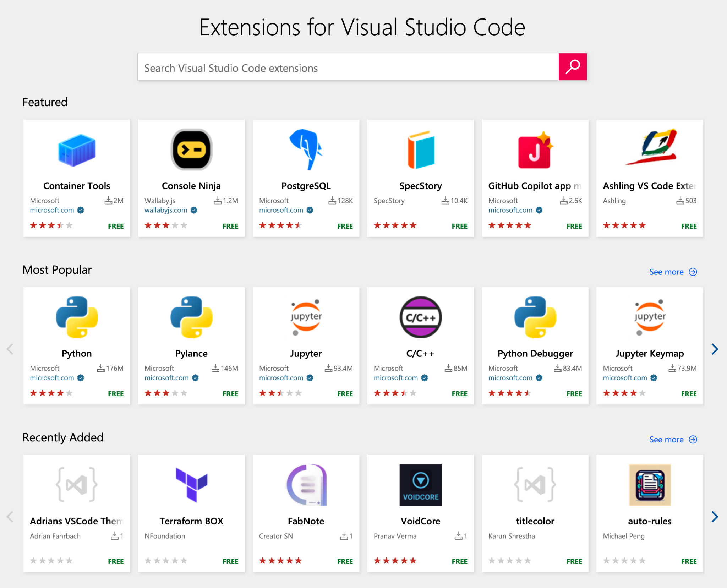727x588 pixels.
Task: Open the auto-rules extension thumbnail
Action: (650, 485)
